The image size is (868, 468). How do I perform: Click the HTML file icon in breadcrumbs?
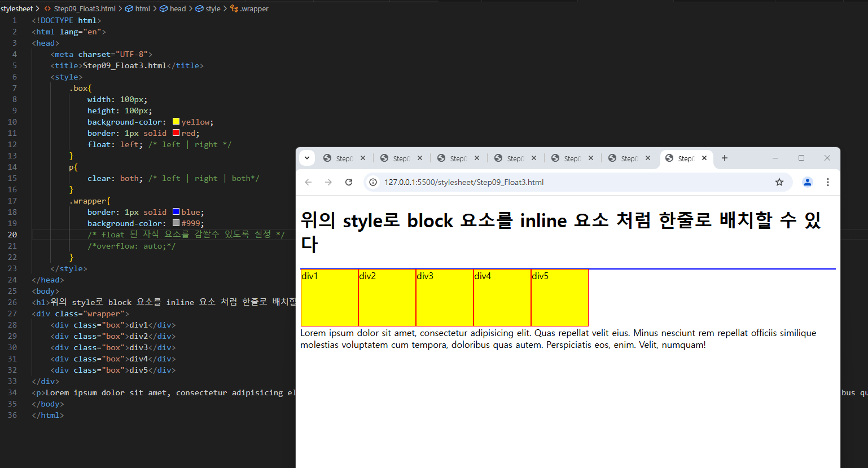[x=47, y=8]
